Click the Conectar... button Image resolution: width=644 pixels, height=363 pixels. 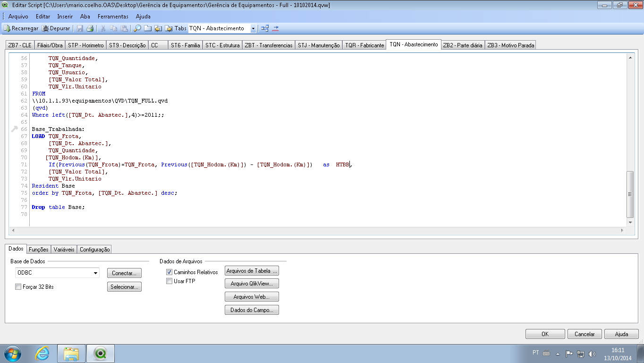[x=124, y=273]
